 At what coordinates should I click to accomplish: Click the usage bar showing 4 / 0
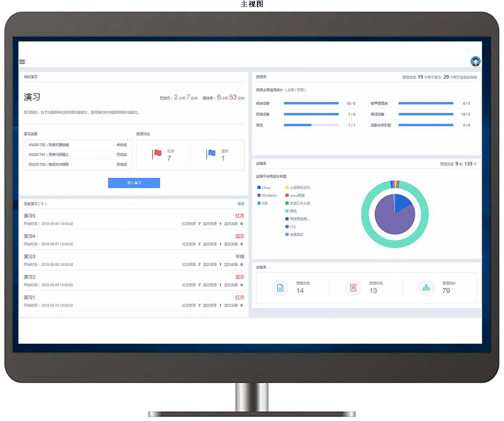(426, 125)
